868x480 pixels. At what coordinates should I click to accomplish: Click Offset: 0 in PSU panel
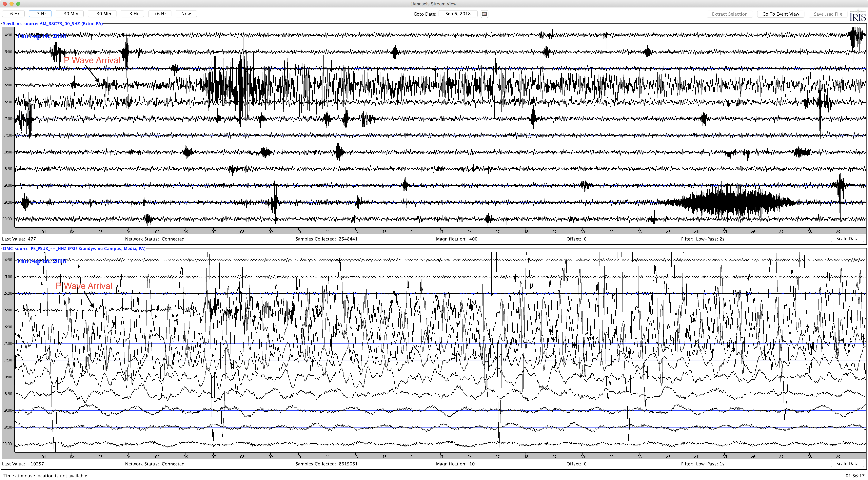(x=577, y=464)
